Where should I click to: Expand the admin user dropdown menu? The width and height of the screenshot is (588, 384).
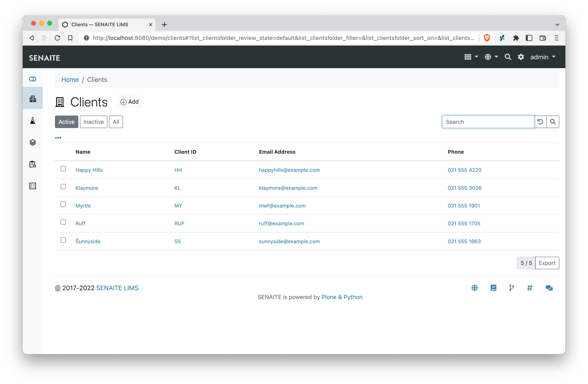[542, 56]
